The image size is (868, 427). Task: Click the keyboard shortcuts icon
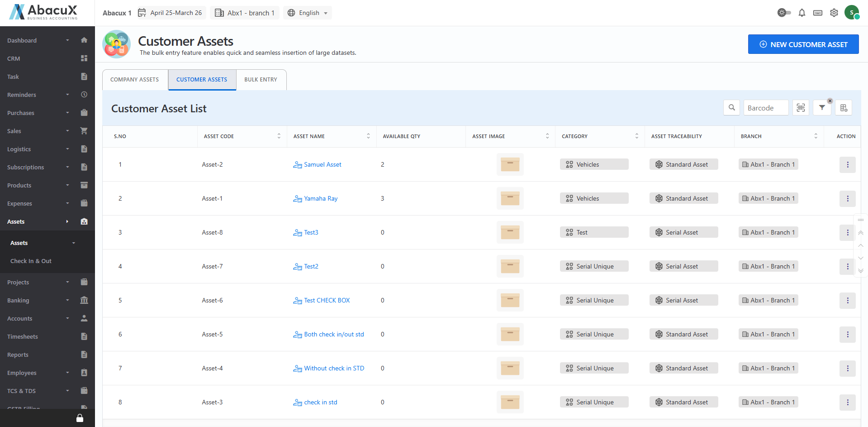(x=818, y=13)
